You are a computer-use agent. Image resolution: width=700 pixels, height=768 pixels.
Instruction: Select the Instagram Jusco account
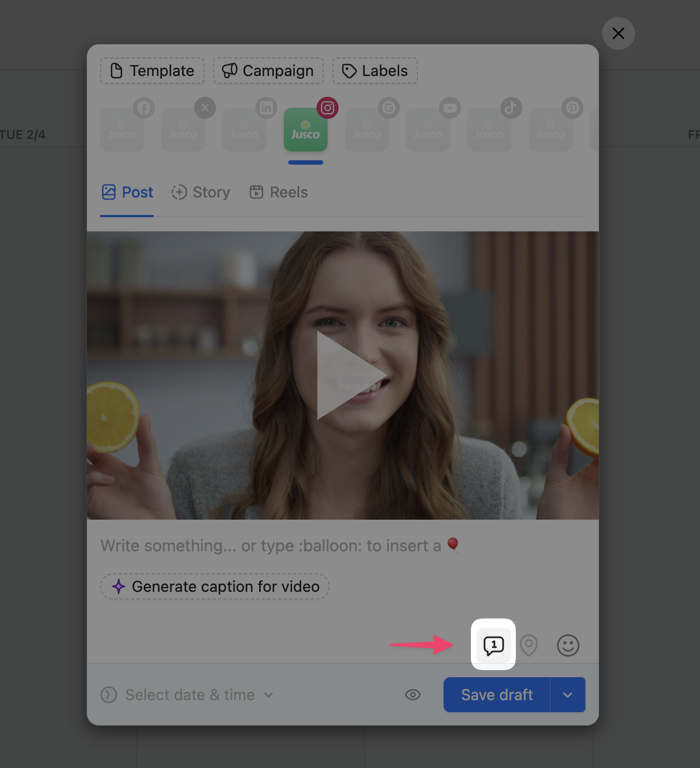pos(306,130)
